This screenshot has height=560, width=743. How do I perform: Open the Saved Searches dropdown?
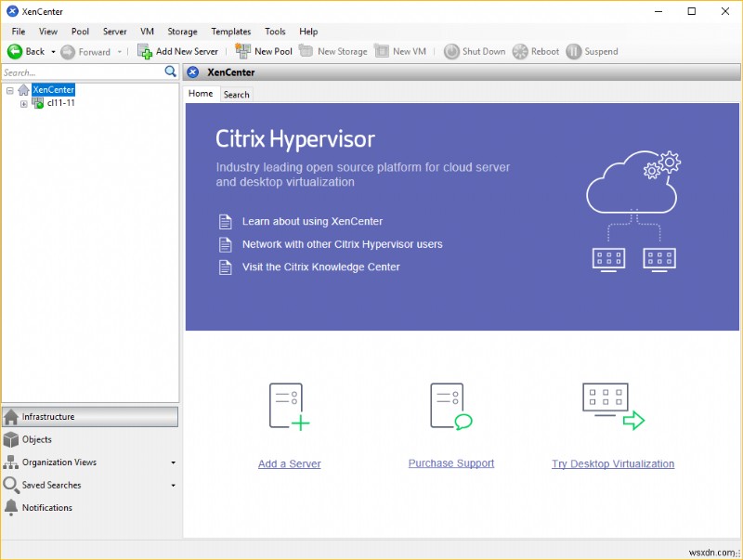point(172,485)
